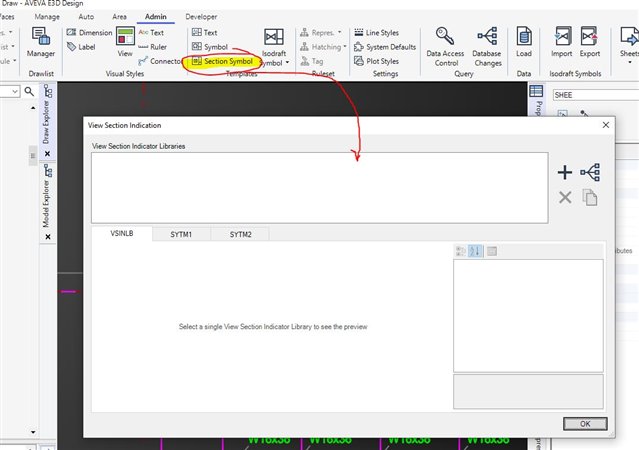The width and height of the screenshot is (639, 450).
Task: Click the database hierarchy icon in dialog
Action: click(x=590, y=172)
